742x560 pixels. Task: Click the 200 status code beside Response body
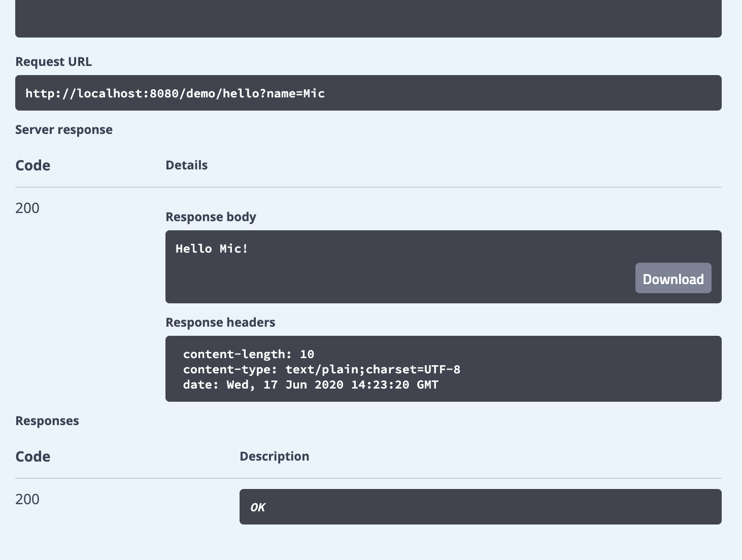click(27, 208)
